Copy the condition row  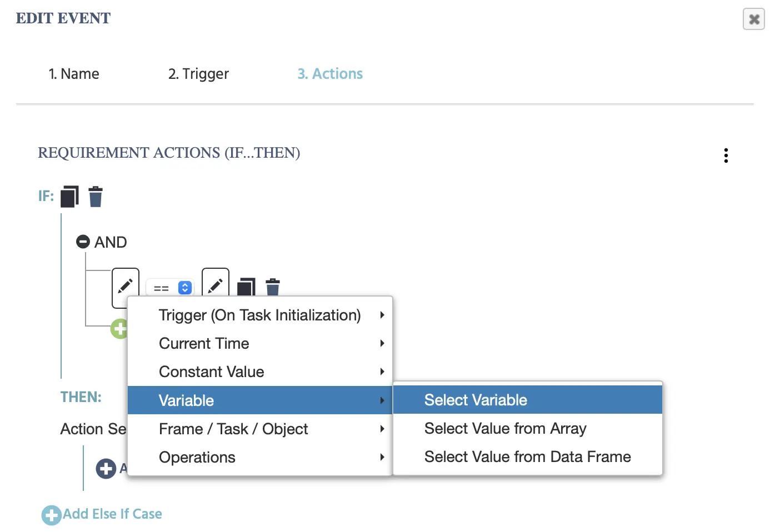click(246, 287)
